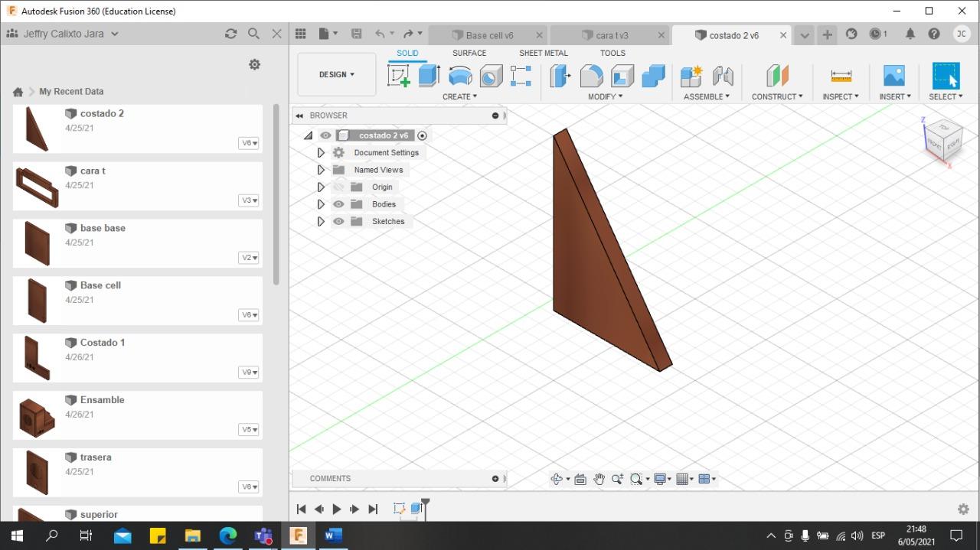Search in the data panel
Image resolution: width=980 pixels, height=550 pixels.
pos(253,34)
